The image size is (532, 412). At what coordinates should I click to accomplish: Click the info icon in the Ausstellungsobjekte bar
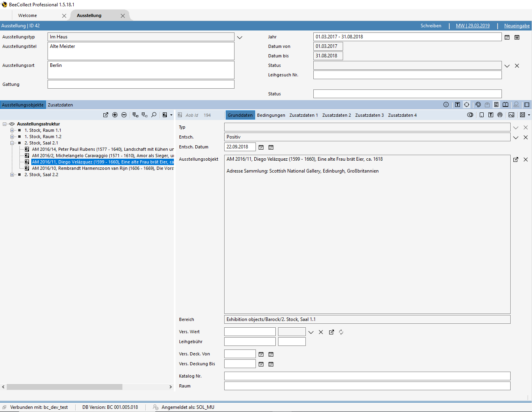coord(446,105)
